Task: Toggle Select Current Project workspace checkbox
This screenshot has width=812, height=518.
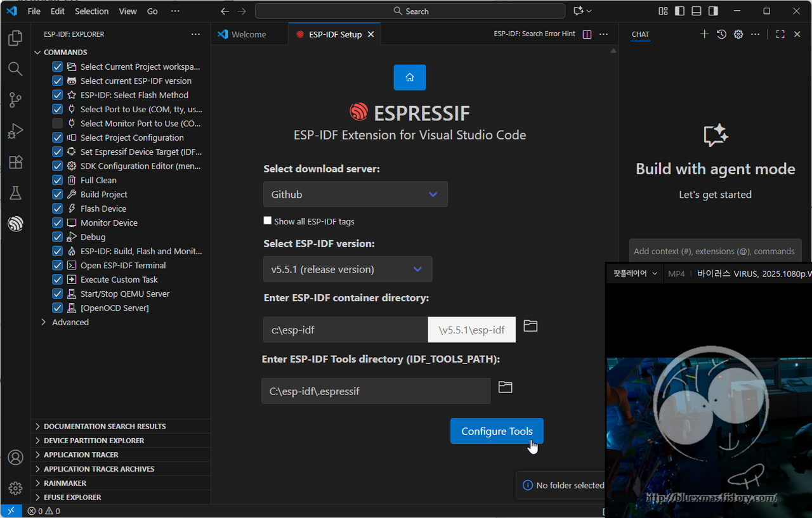Action: tap(57, 67)
